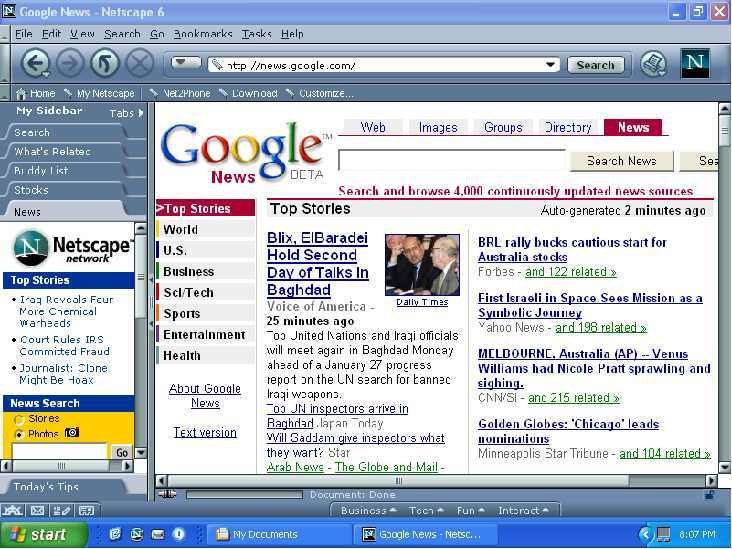Expand hidden tray icons with the arrow
Image resolution: width=732 pixels, height=549 pixels.
(644, 534)
